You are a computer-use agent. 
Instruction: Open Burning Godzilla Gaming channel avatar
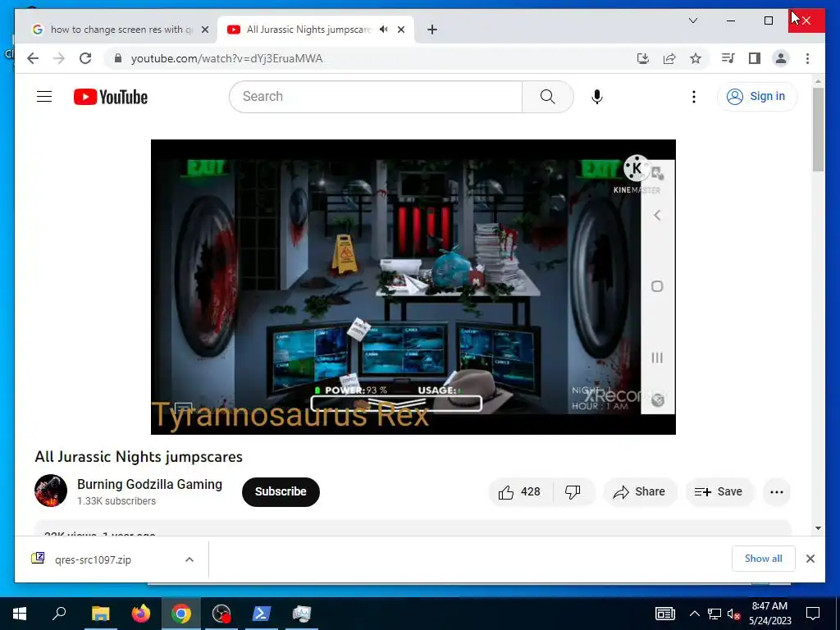coord(51,491)
